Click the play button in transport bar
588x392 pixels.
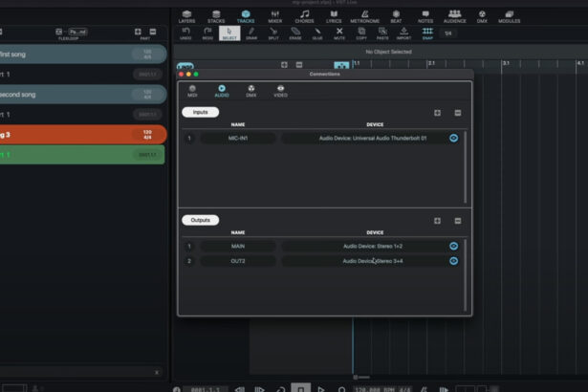click(321, 389)
